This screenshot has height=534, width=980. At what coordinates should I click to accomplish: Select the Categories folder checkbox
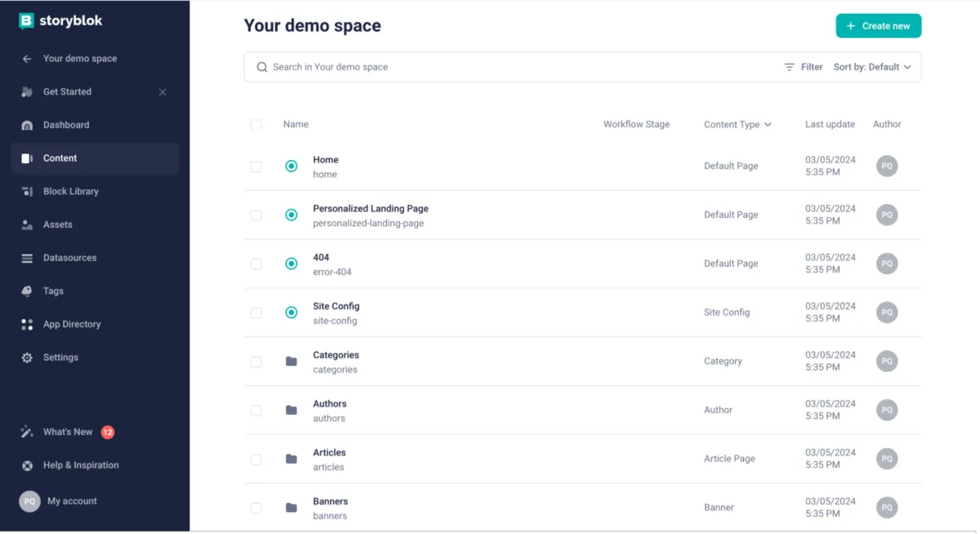pos(256,362)
